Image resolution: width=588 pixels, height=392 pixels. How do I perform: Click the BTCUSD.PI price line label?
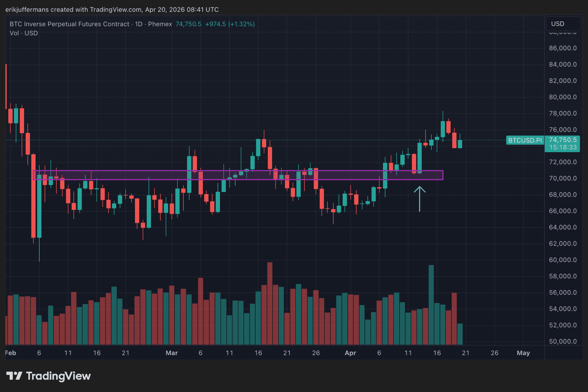coord(525,140)
